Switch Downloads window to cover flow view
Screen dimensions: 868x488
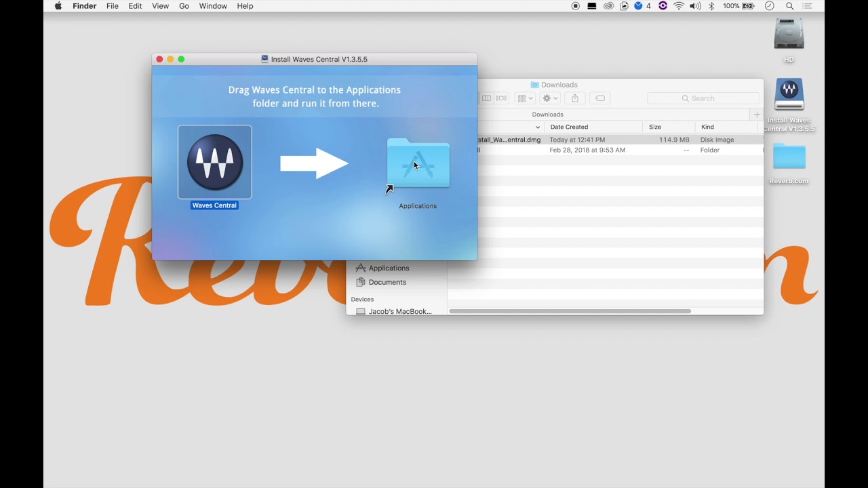[501, 98]
